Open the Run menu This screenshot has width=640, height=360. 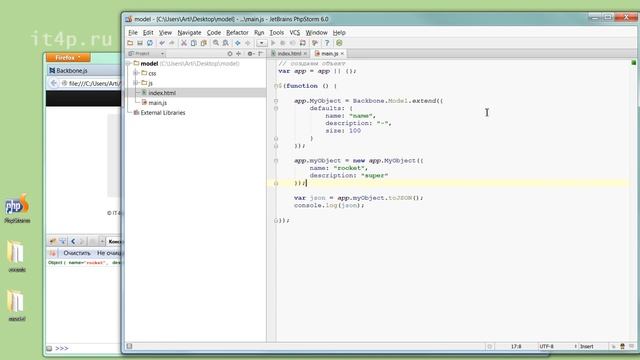(259, 32)
